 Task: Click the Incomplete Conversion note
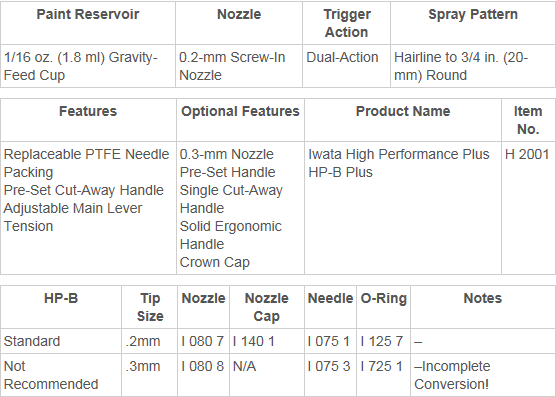tap(452, 375)
